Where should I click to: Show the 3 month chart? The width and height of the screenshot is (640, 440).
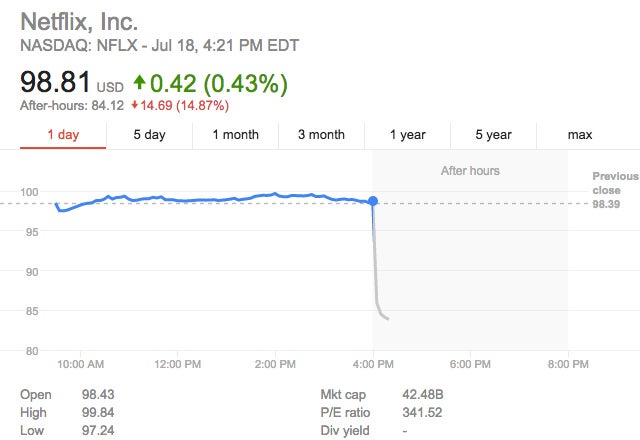(321, 135)
